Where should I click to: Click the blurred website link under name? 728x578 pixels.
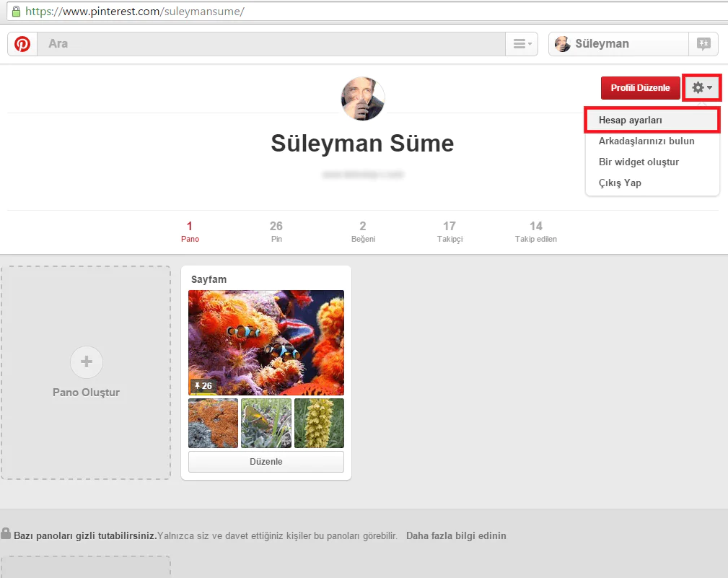pyautogui.click(x=363, y=175)
